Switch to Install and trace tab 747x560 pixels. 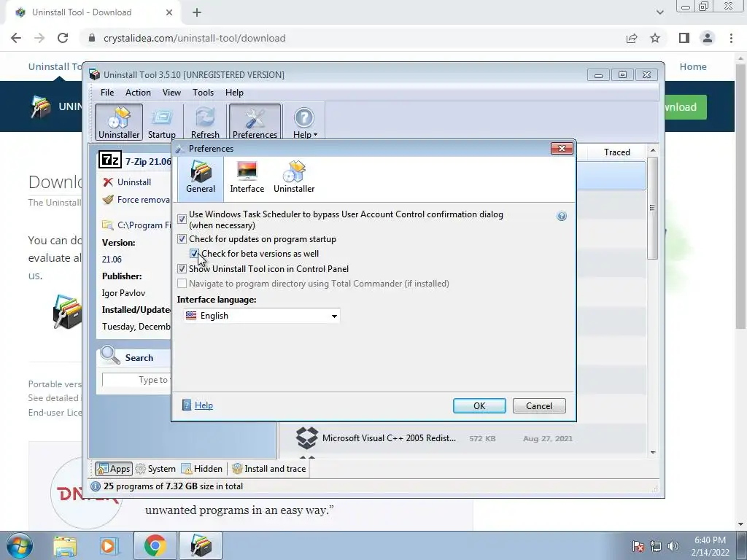coord(269,469)
